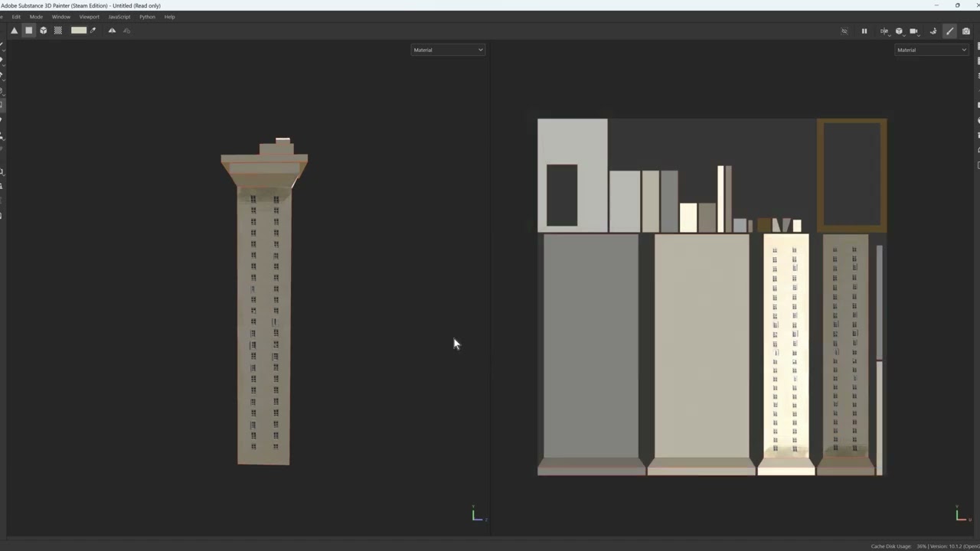Open the greyed symmetry settings icon
The width and height of the screenshot is (980, 551).
(x=126, y=31)
